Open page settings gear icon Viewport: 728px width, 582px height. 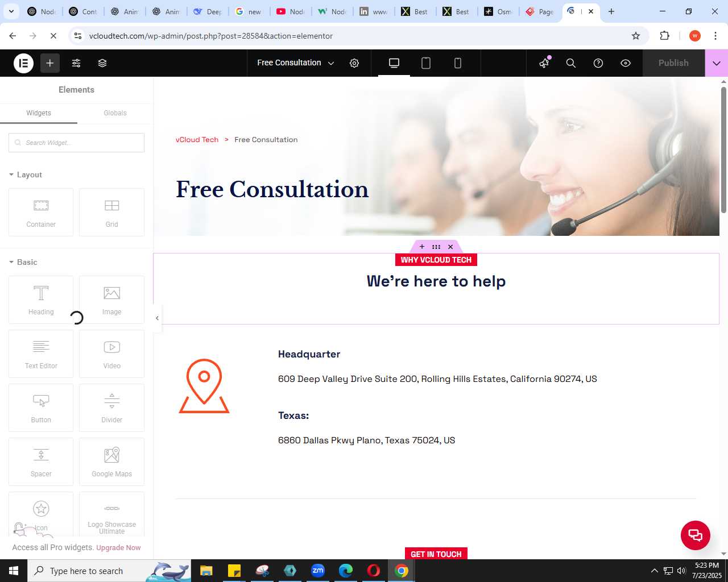coord(354,63)
